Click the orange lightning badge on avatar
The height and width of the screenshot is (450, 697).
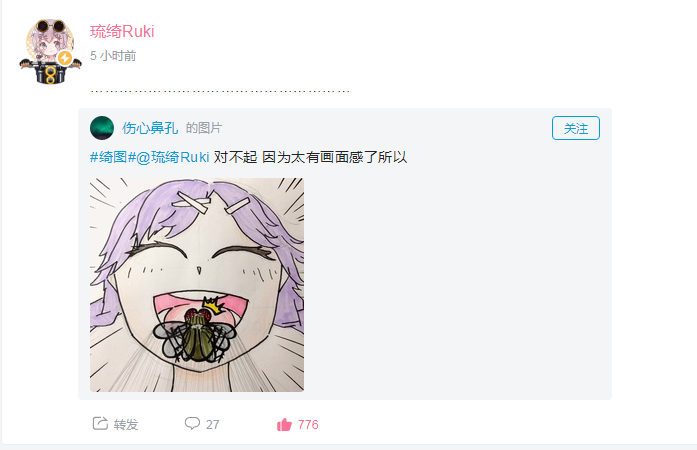(x=65, y=58)
